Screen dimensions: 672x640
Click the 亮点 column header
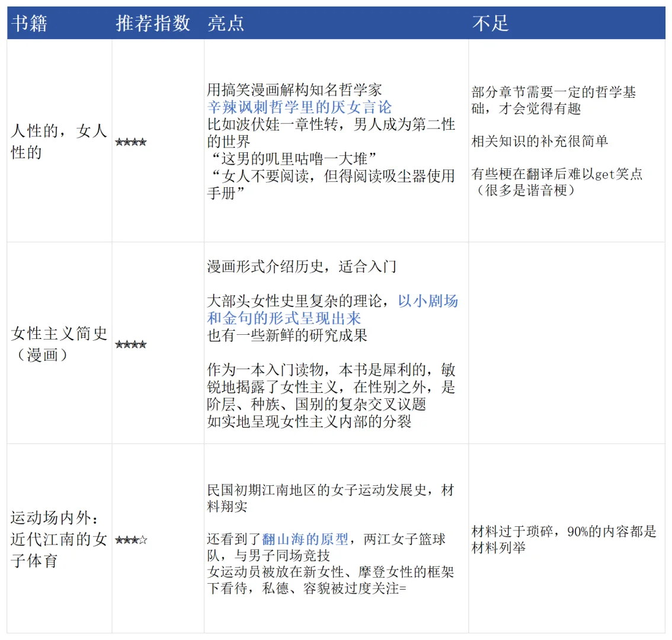click(x=226, y=23)
